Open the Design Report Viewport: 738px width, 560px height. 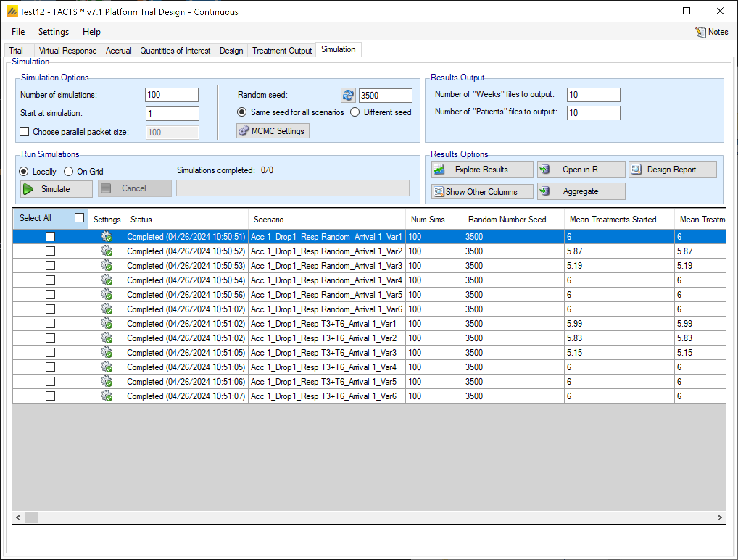[x=672, y=170]
